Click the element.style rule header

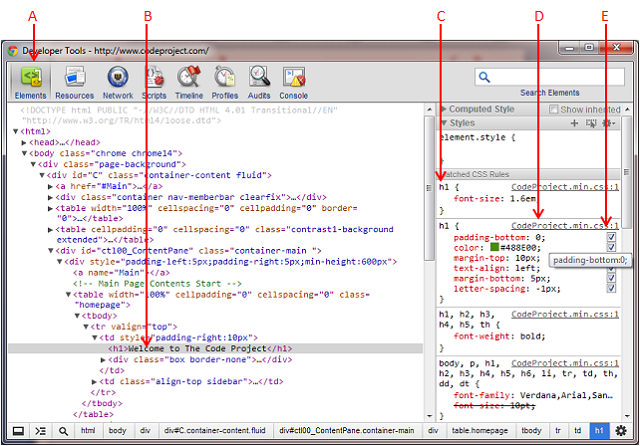tap(477, 138)
